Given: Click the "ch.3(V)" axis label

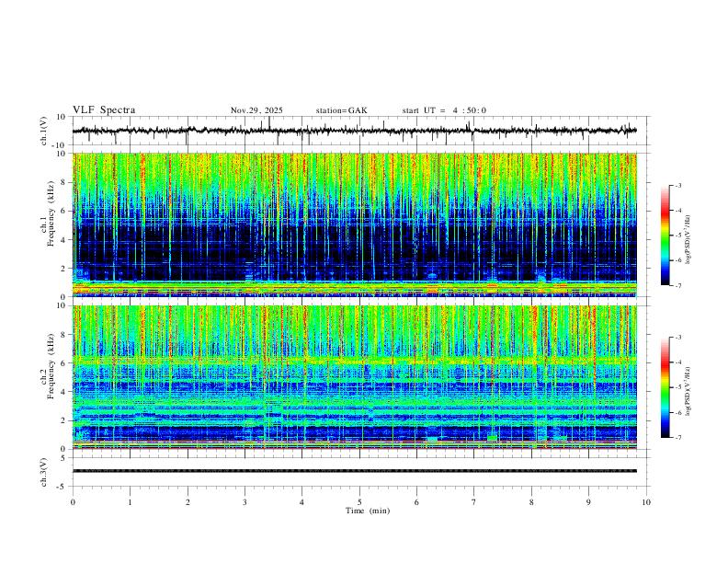Looking at the screenshot, I should pyautogui.click(x=44, y=472).
